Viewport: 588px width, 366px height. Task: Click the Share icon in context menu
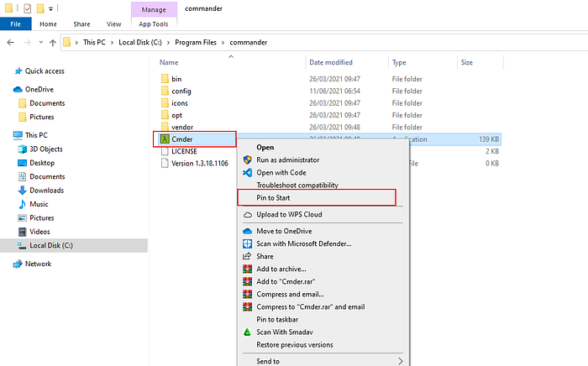[247, 256]
